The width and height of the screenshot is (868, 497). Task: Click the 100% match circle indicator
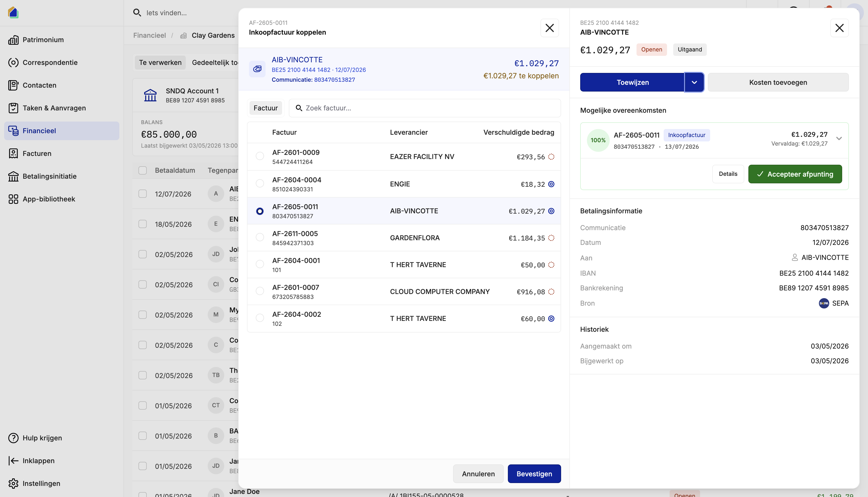coord(598,140)
